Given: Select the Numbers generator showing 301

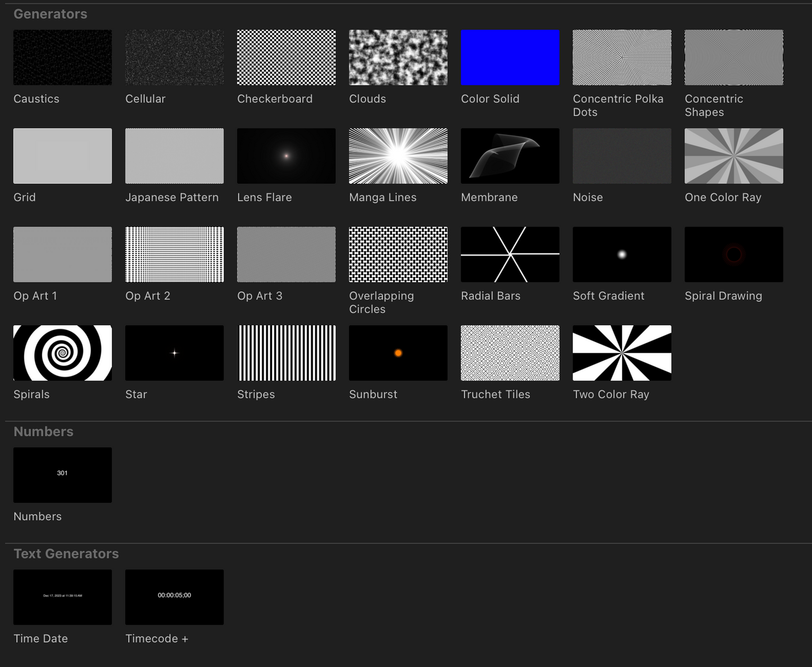Looking at the screenshot, I should coord(62,475).
